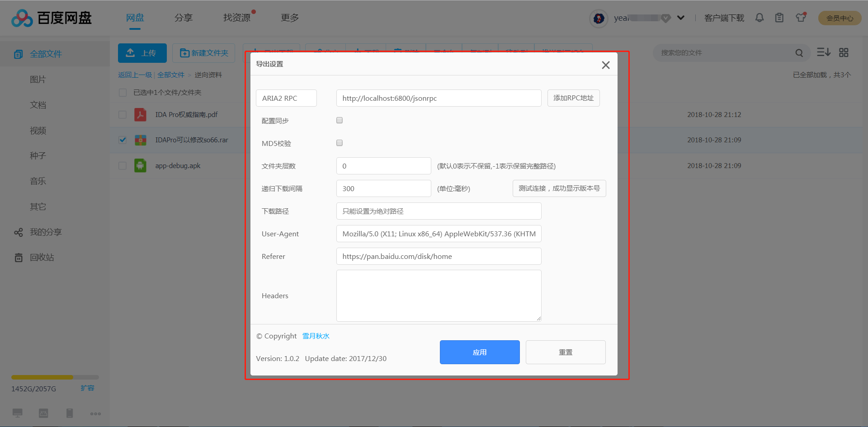Click the 递归下载间隔 input field
868x427 pixels.
point(384,188)
